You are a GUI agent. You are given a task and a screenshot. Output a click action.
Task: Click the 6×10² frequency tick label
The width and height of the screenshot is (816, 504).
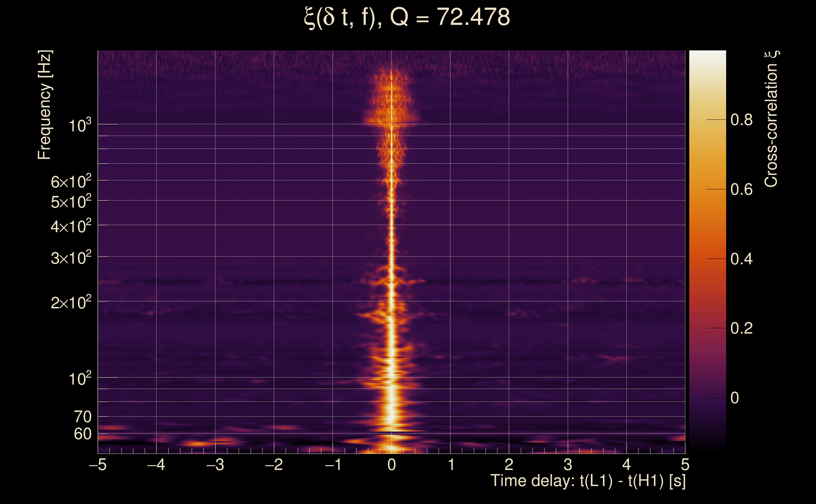(x=71, y=182)
